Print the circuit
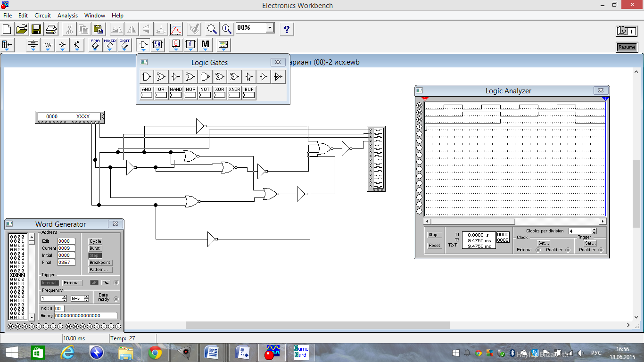The height and width of the screenshot is (362, 644). pyautogui.click(x=51, y=29)
